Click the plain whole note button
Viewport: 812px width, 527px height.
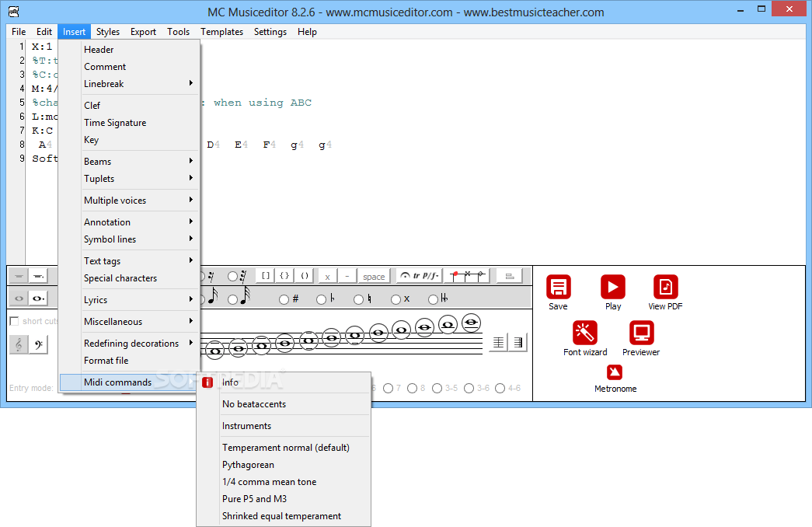coord(19,298)
